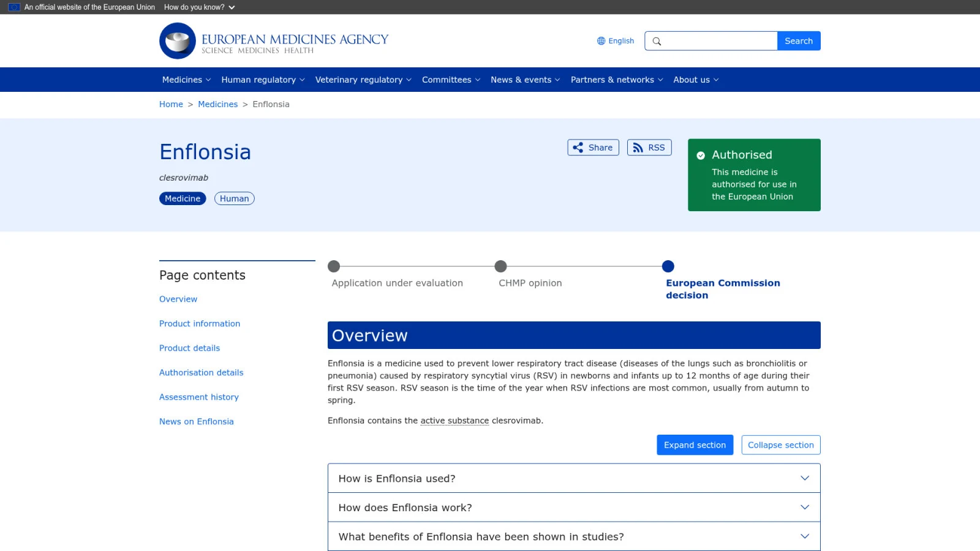Click the Human tag pill
Viewport: 980px width, 551px height.
point(234,198)
